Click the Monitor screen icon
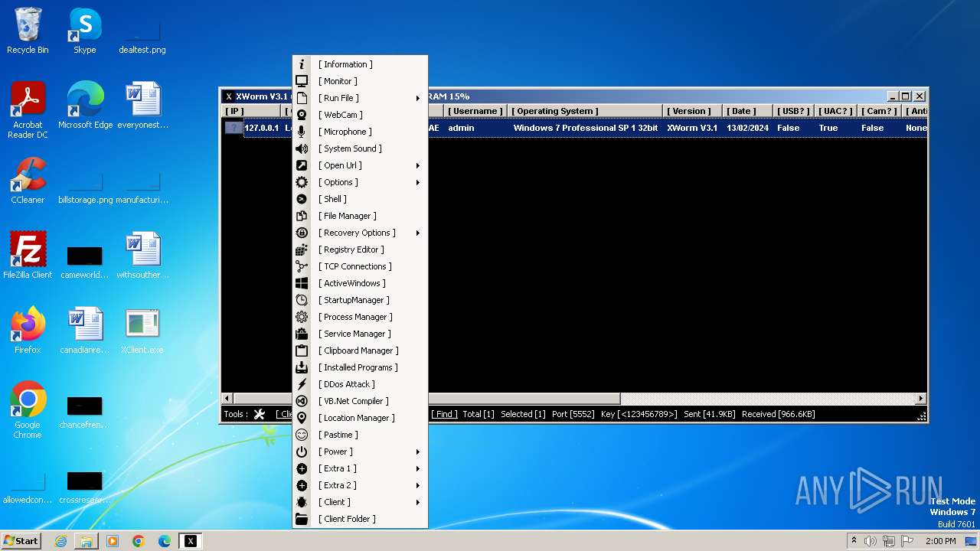 pos(302,81)
